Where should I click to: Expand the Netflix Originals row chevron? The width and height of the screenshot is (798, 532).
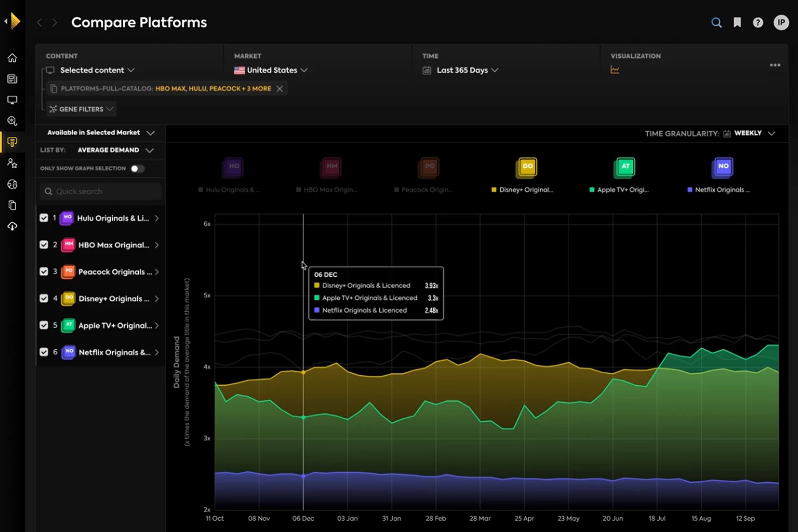click(x=156, y=352)
